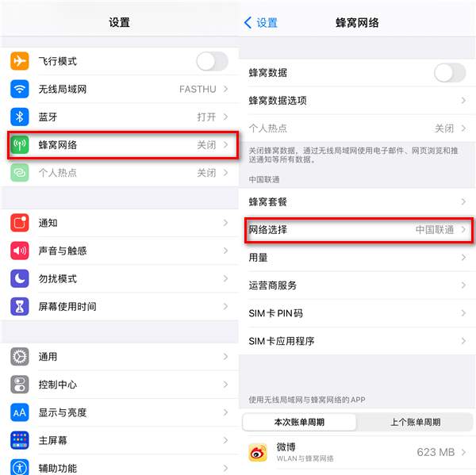Enable the 蜂窝数据 cellular data switch
This screenshot has width=476, height=475.
click(x=450, y=73)
